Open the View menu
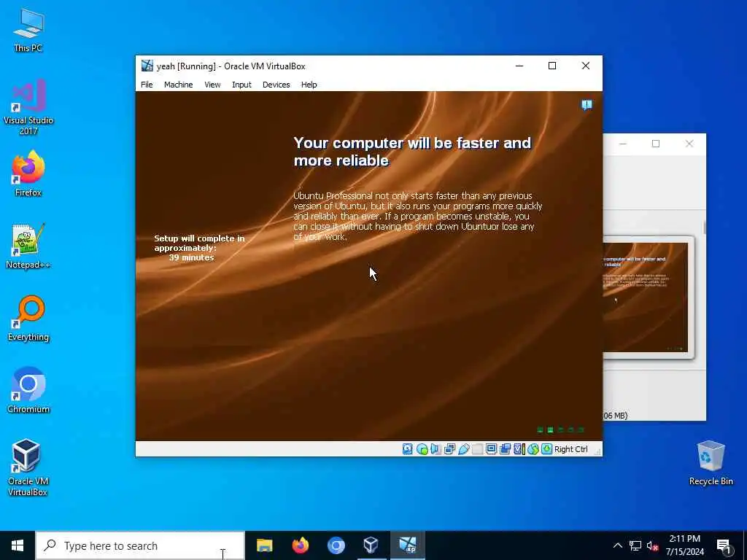747x560 pixels. click(x=212, y=85)
